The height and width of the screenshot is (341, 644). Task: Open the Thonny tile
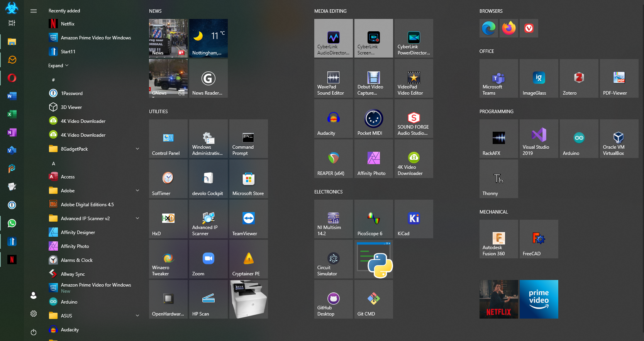coord(499,179)
